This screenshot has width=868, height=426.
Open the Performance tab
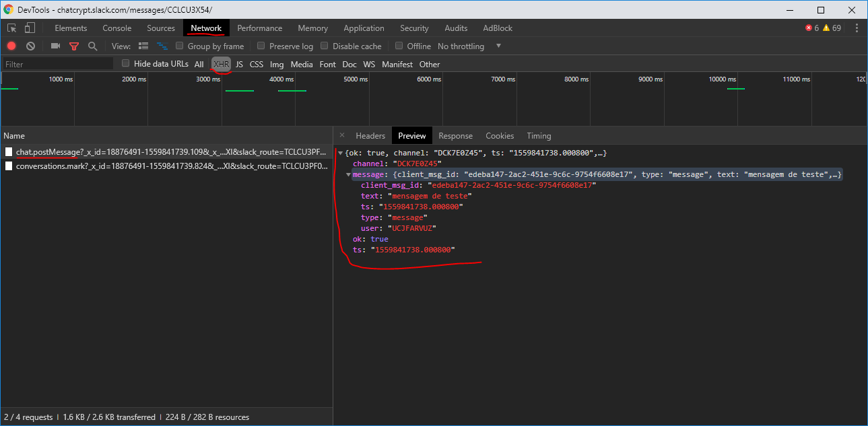pyautogui.click(x=260, y=28)
